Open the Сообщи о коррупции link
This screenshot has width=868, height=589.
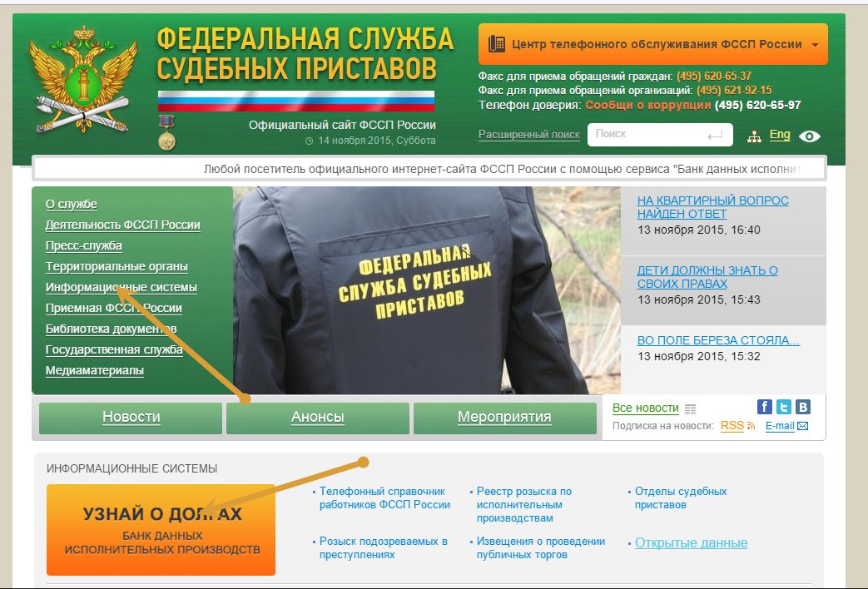647,105
